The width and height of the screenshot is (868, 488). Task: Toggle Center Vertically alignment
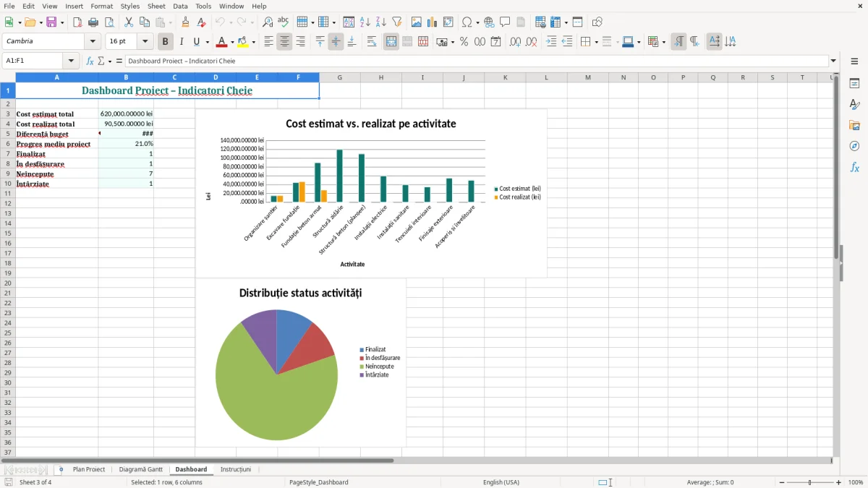point(336,42)
